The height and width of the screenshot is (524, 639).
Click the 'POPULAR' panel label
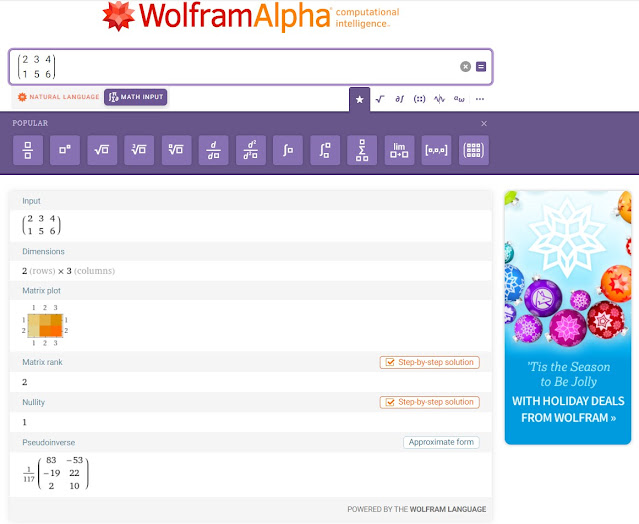(x=30, y=123)
